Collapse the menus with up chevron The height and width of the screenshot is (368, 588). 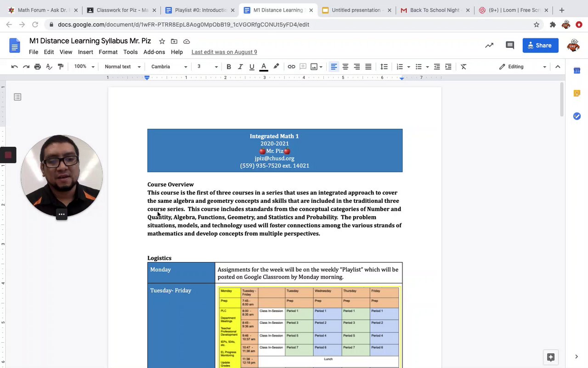558,67
